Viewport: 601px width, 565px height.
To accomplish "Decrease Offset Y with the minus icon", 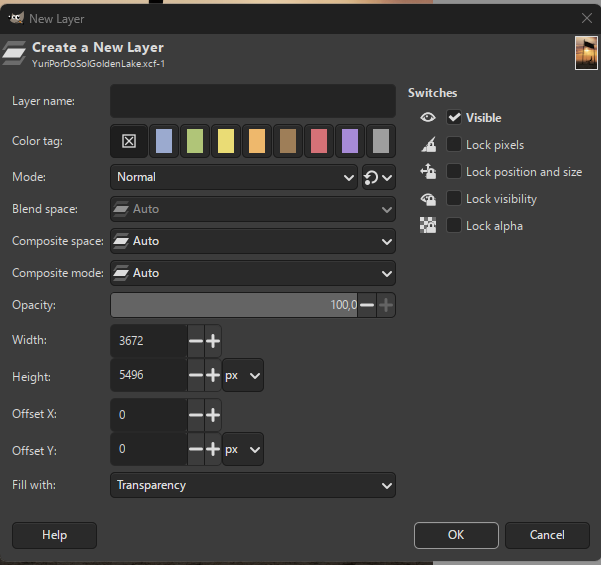I will tap(196, 450).
